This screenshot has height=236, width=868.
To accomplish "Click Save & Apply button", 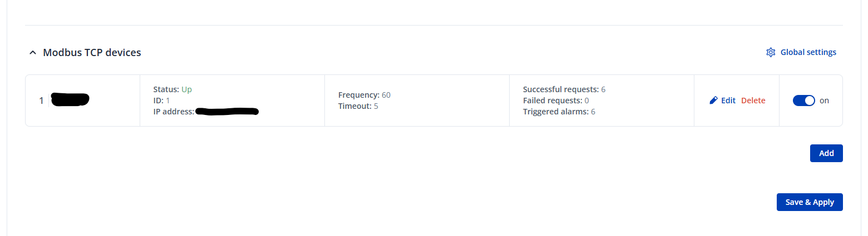I will point(809,202).
